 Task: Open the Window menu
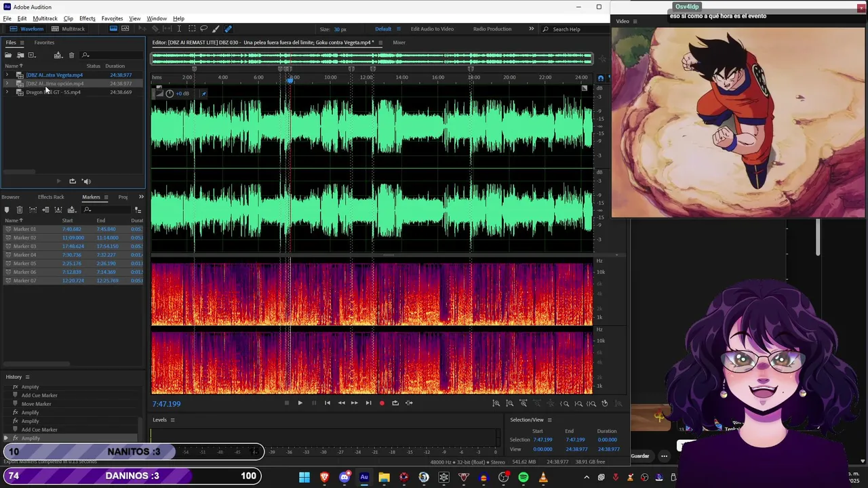click(157, 18)
